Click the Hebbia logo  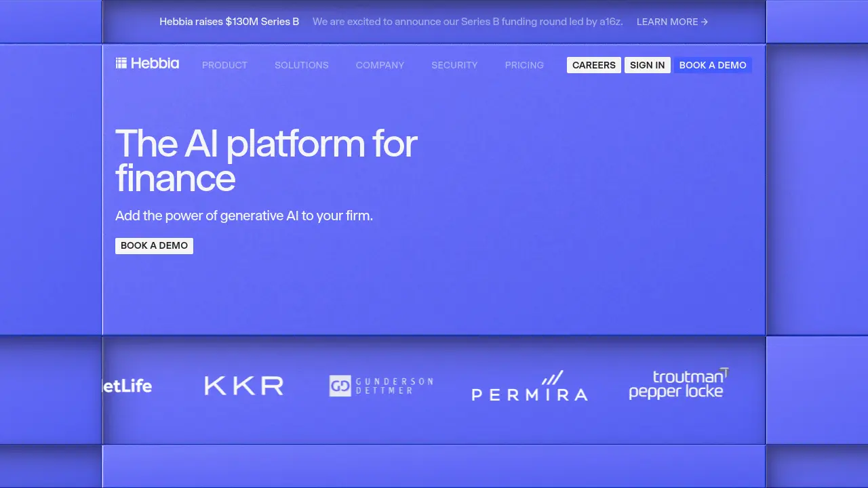click(147, 64)
